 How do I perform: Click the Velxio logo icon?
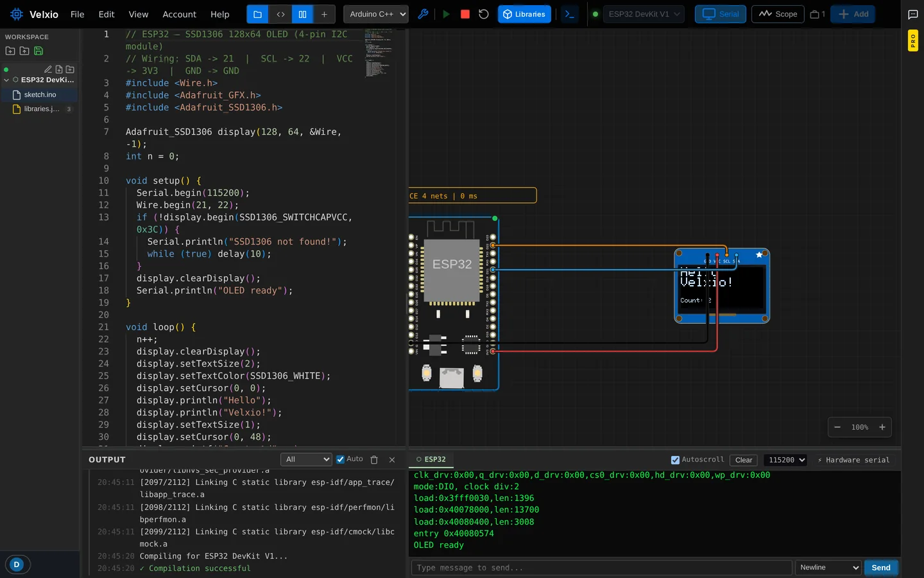tap(16, 14)
